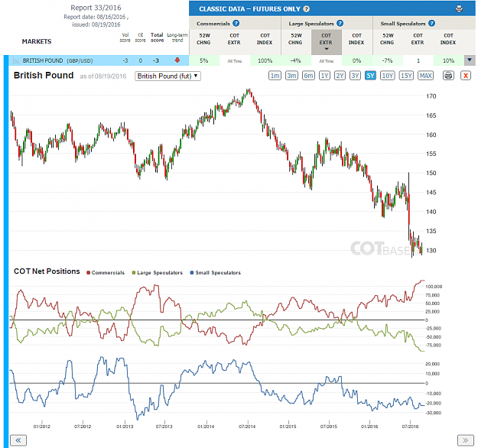Show help for Large Speculators group
This screenshot has width=478, height=448.
(x=340, y=23)
